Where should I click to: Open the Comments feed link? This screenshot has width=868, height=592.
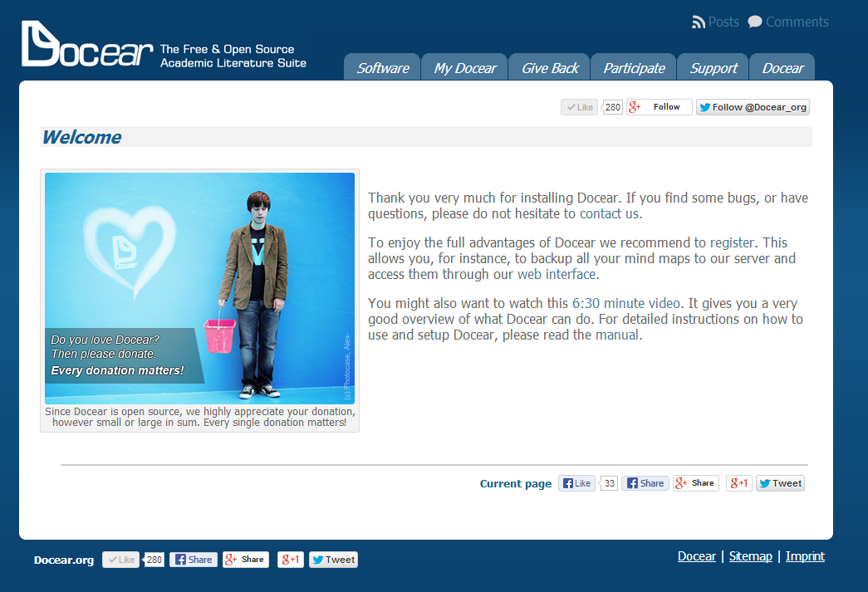[x=788, y=22]
